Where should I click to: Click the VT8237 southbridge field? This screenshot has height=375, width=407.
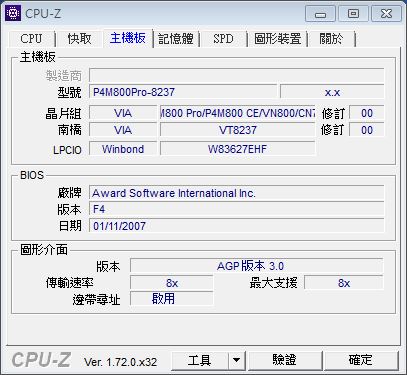coord(237,130)
